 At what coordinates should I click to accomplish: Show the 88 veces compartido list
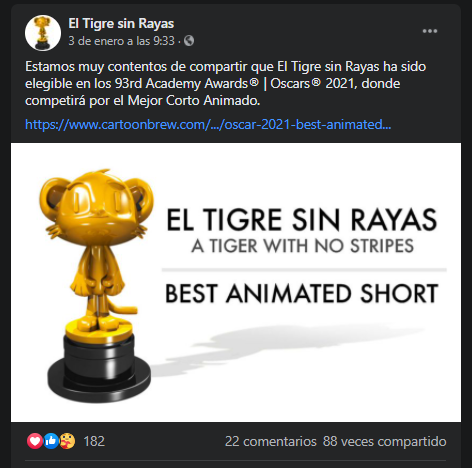tap(384, 441)
